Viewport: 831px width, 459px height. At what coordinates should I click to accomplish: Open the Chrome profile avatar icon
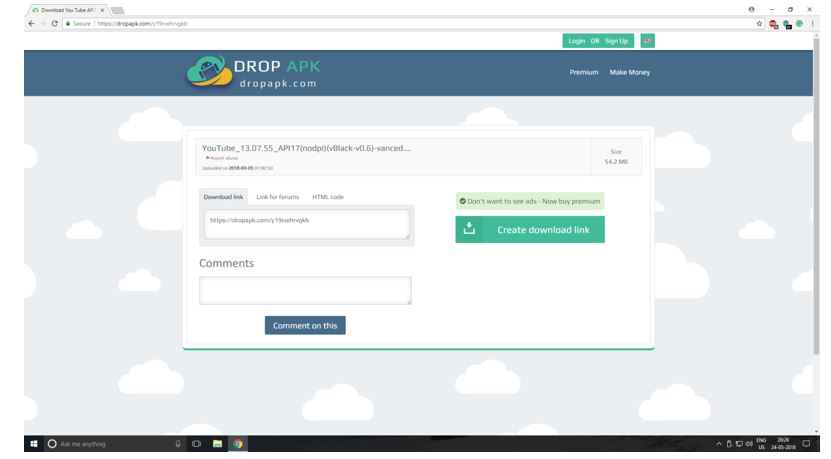pyautogui.click(x=751, y=10)
